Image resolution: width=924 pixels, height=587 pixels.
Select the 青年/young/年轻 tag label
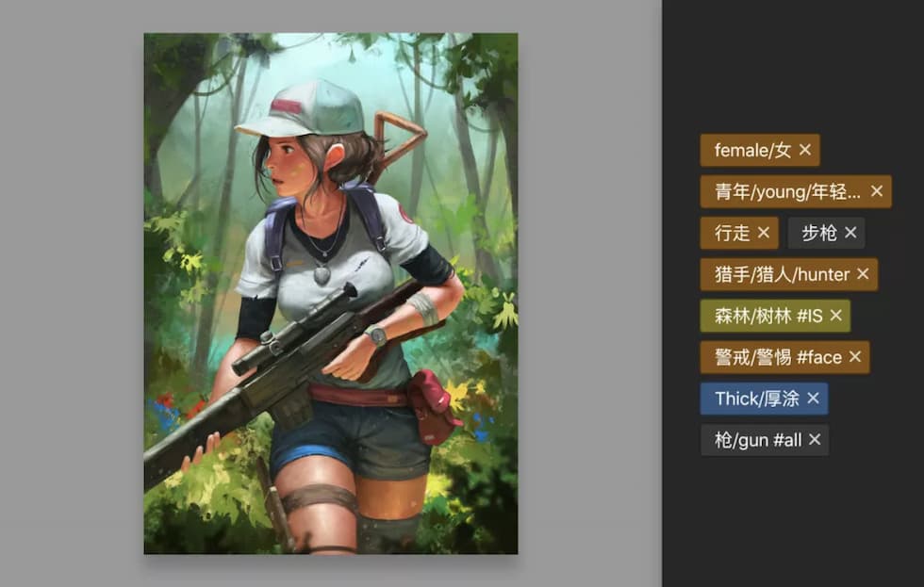[x=787, y=191]
